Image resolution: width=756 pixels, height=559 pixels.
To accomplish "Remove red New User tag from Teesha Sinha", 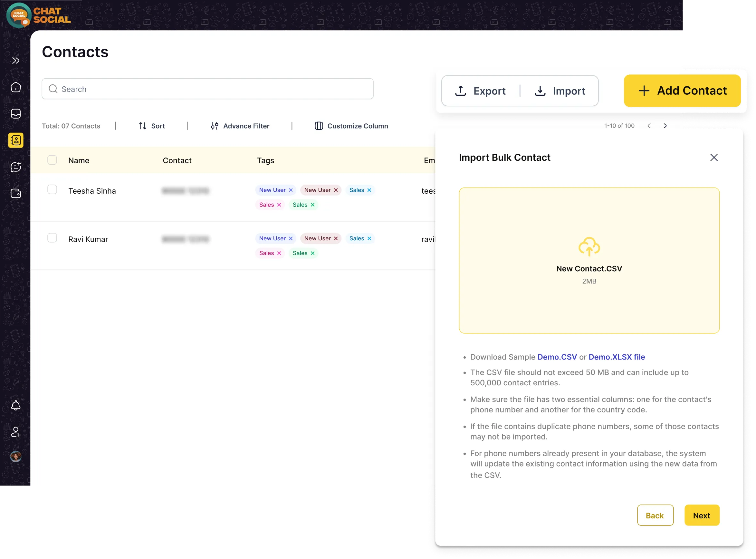I will [336, 190].
